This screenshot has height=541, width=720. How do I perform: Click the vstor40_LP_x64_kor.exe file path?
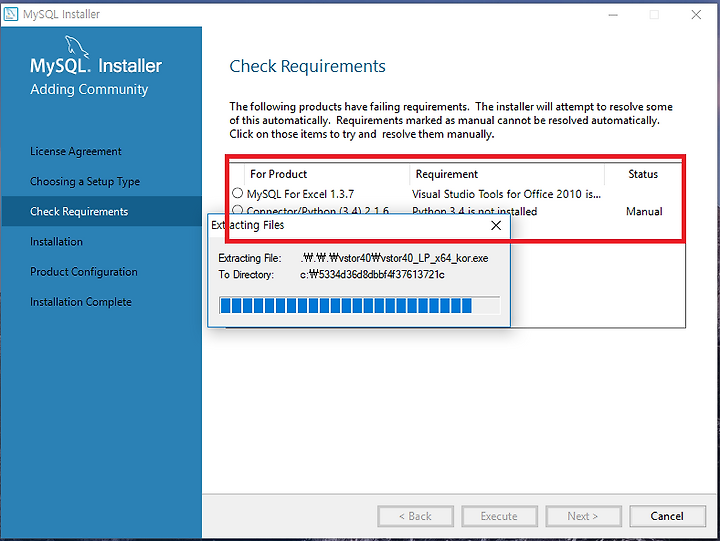point(394,258)
